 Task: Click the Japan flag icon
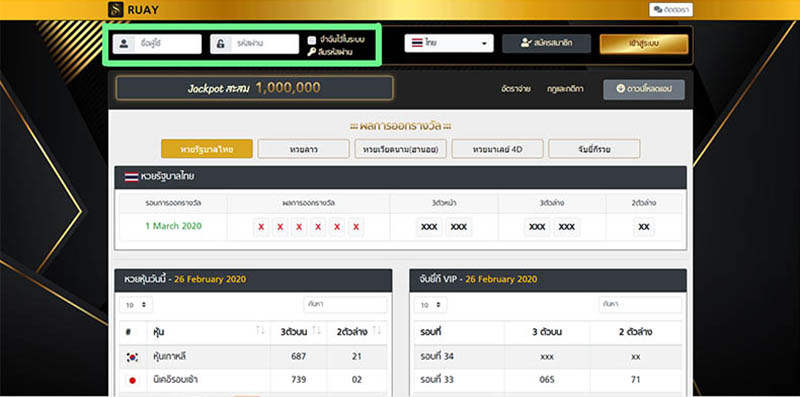tap(132, 380)
